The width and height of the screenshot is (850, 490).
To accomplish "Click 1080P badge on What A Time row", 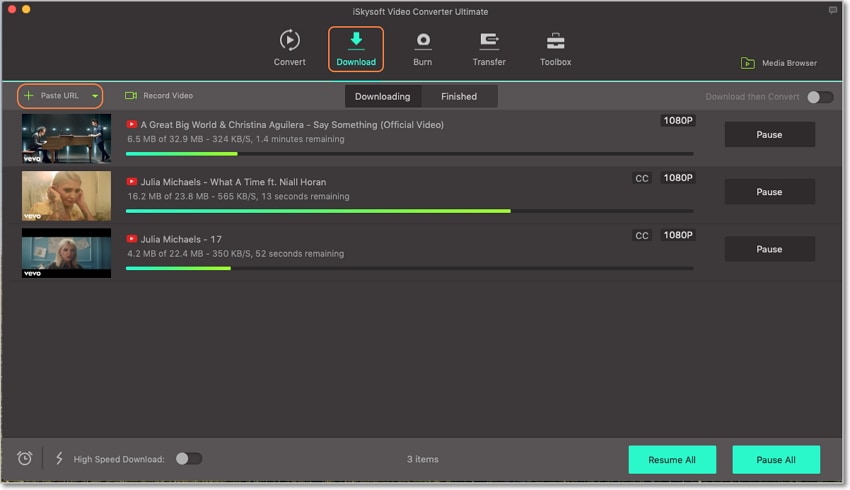I will [x=678, y=178].
